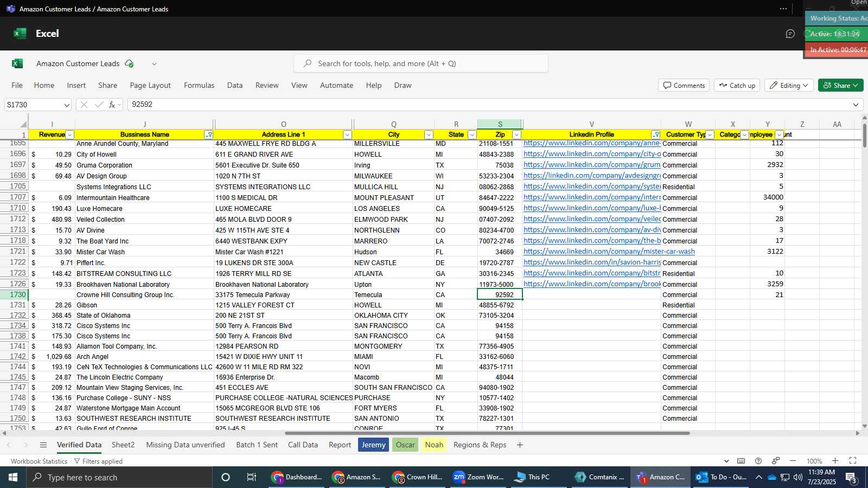Open the State column filter dropdown
Image resolution: width=868 pixels, height=488 pixels.
(472, 134)
